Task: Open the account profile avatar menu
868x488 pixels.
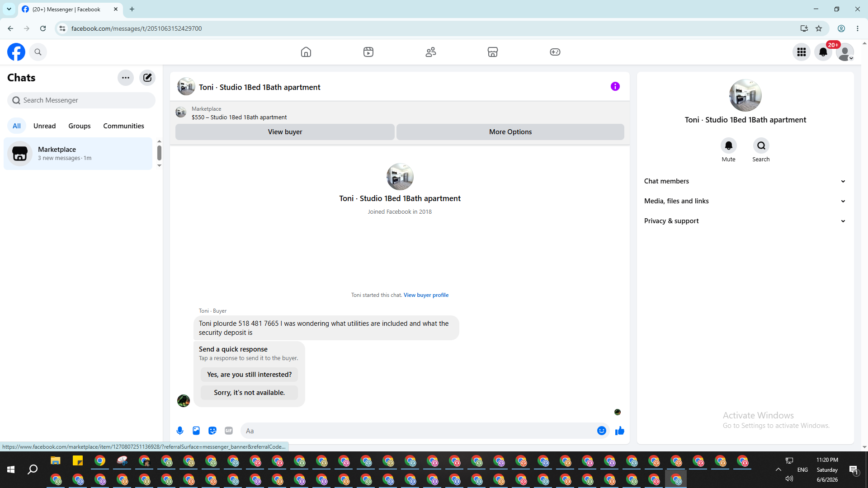Action: click(x=845, y=52)
